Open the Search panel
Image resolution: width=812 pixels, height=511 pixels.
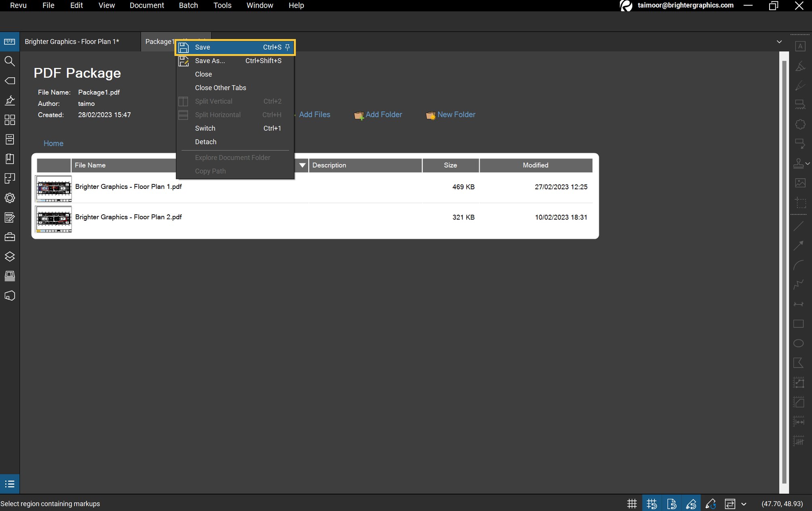point(10,61)
